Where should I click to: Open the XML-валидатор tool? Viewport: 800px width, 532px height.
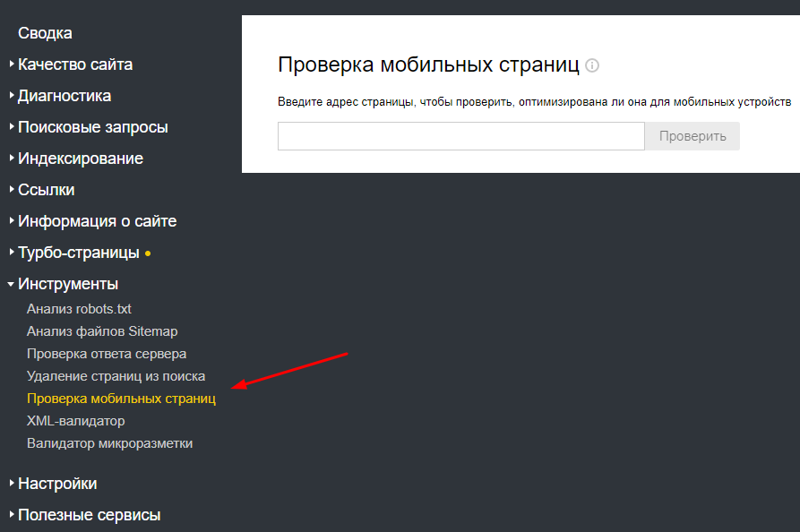click(x=76, y=421)
